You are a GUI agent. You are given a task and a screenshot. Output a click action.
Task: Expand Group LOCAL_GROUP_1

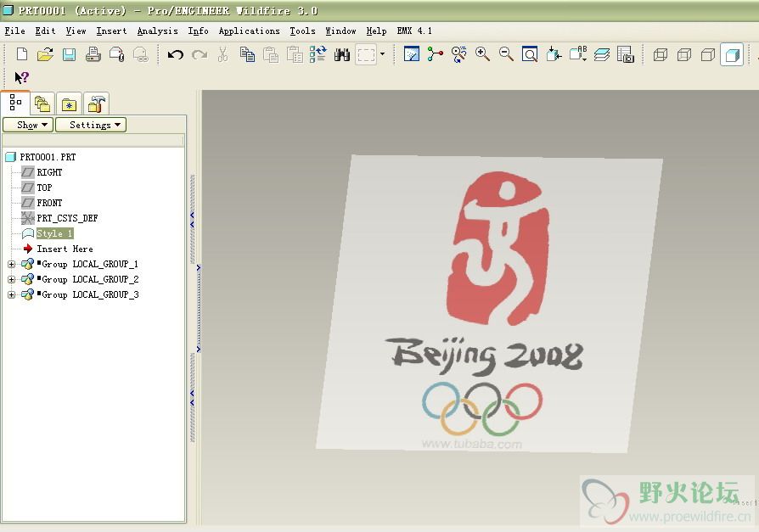pyautogui.click(x=11, y=264)
